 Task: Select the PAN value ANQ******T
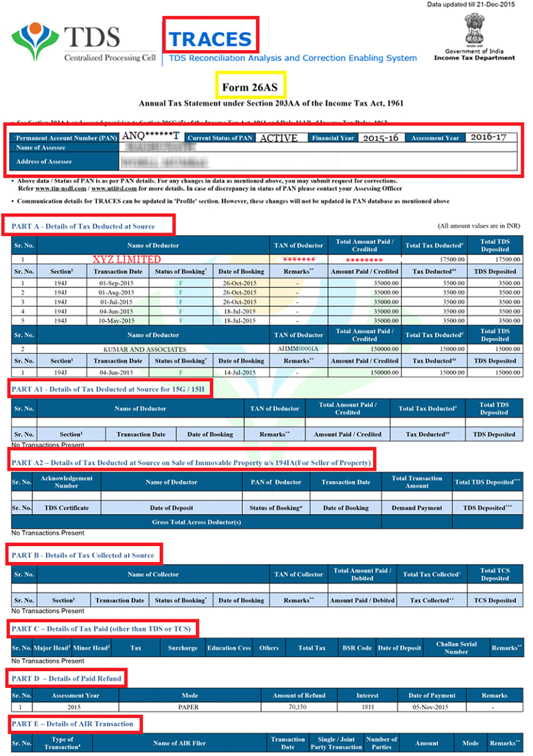click(x=151, y=136)
